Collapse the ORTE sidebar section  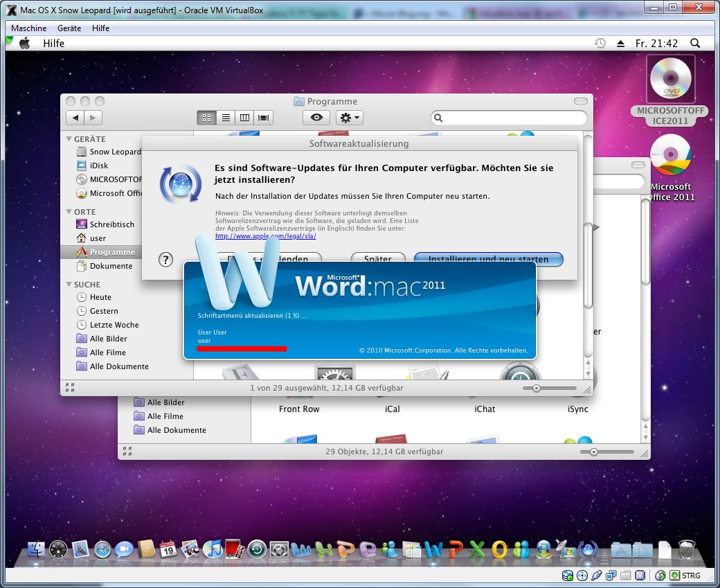click(69, 211)
